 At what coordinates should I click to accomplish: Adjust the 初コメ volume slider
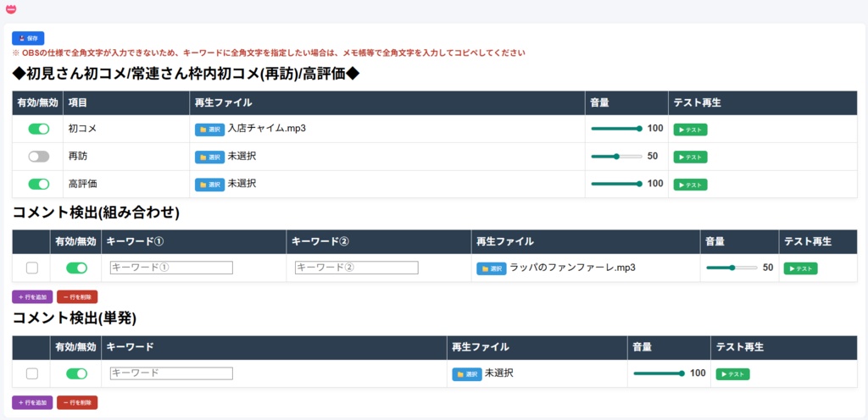617,129
